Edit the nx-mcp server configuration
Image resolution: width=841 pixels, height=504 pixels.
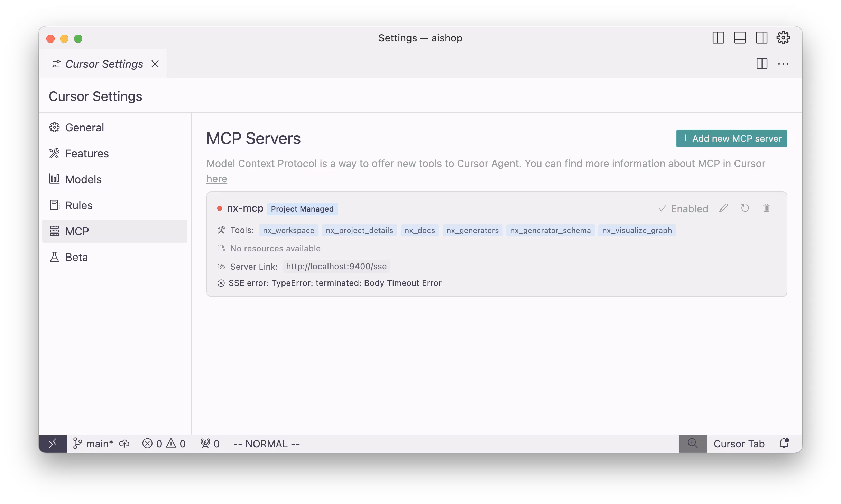[x=723, y=208]
